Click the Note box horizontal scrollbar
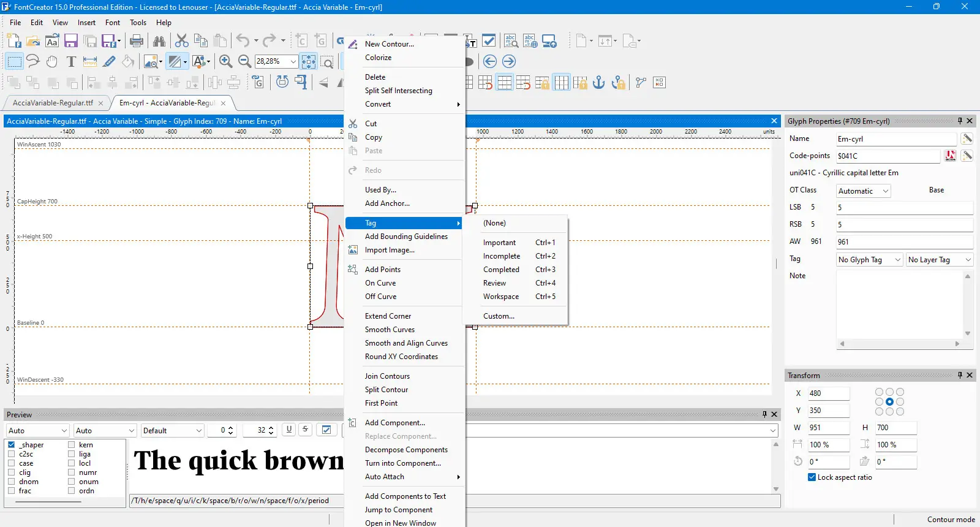The height and width of the screenshot is (527, 980). pyautogui.click(x=900, y=344)
